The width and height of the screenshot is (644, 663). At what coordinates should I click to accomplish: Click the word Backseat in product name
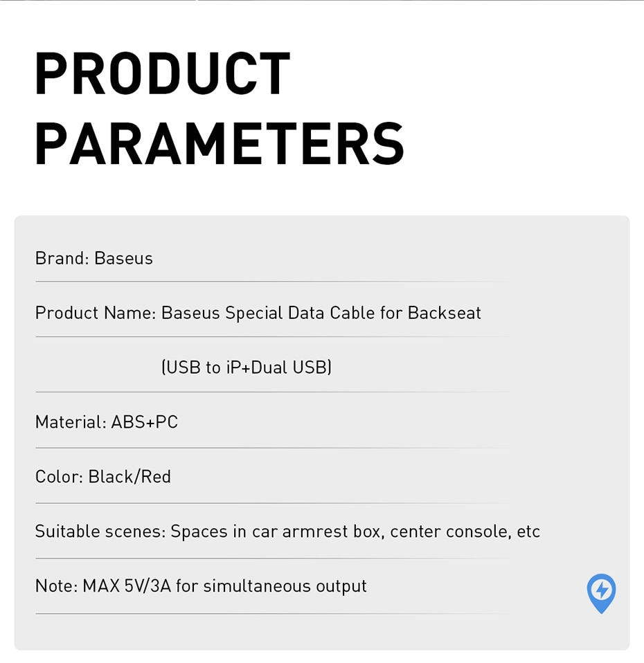point(445,313)
